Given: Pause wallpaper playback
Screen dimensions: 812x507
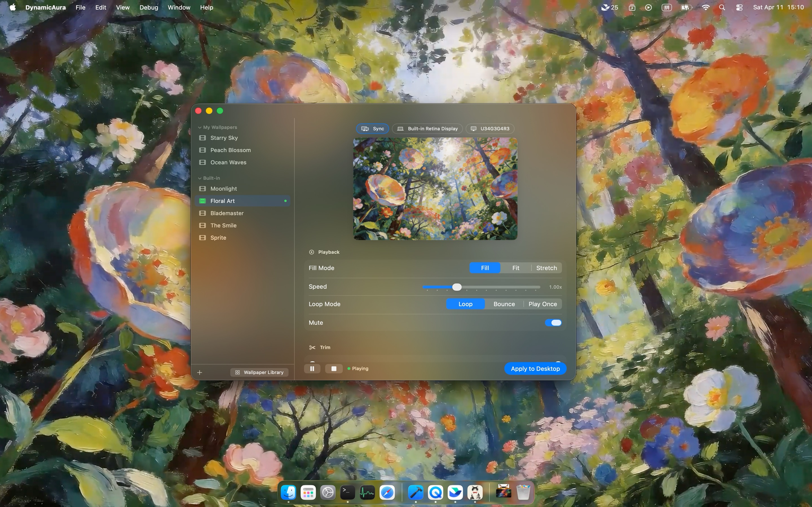Looking at the screenshot, I should [312, 368].
